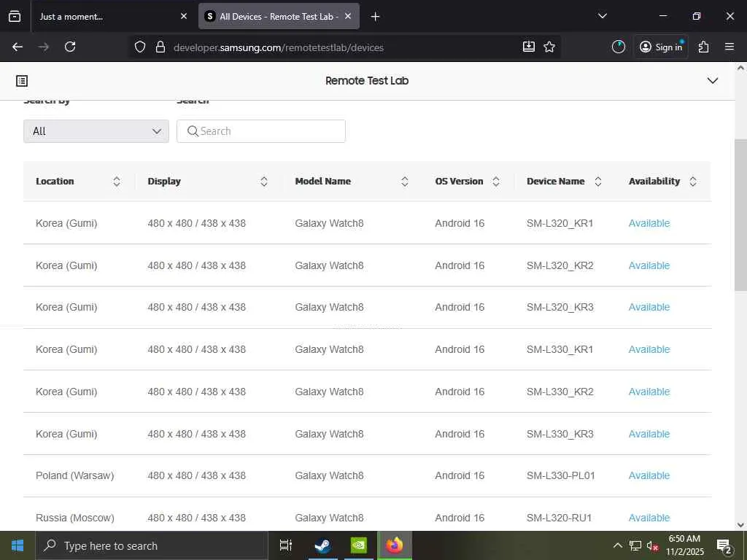Open the Windows Start menu
747x560 pixels.
18,545
